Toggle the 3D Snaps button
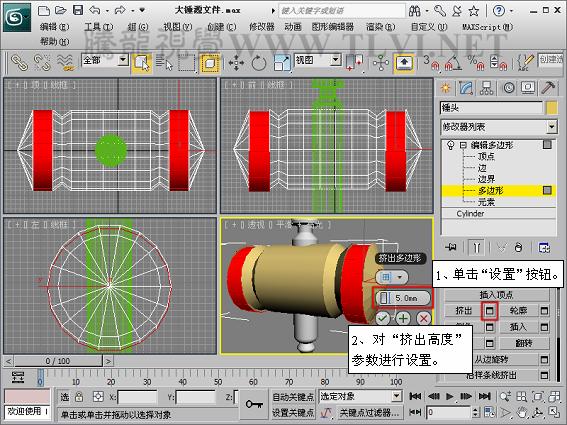Screen dimensions: 567x425 (x=431, y=63)
